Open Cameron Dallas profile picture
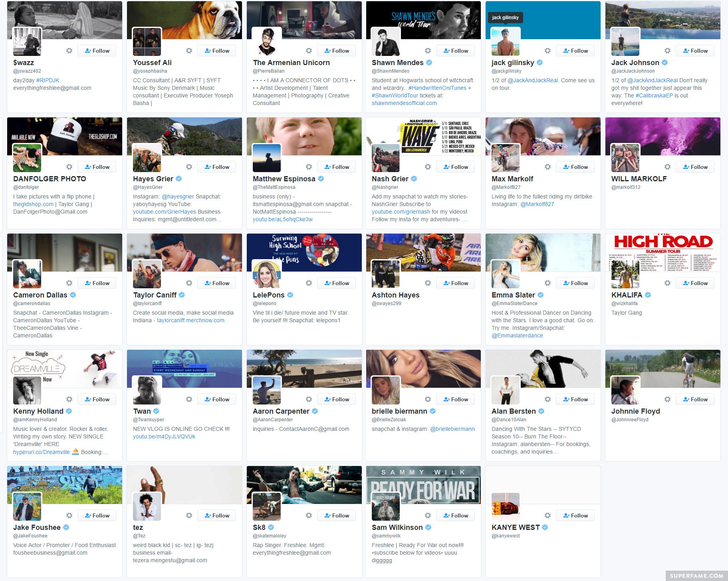 [27, 274]
